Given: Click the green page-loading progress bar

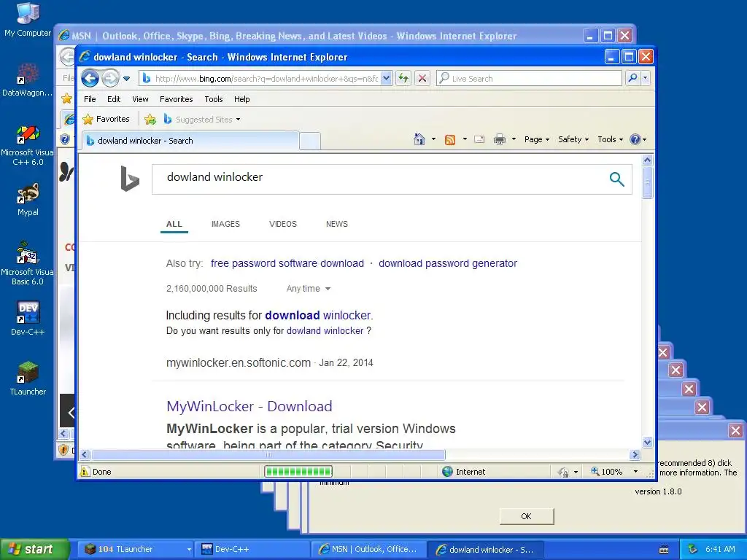Looking at the screenshot, I should (x=298, y=472).
